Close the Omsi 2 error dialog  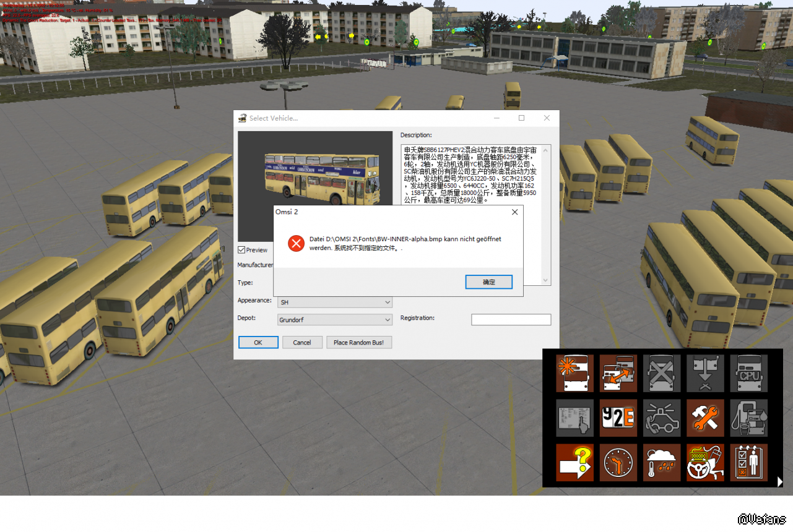514,212
